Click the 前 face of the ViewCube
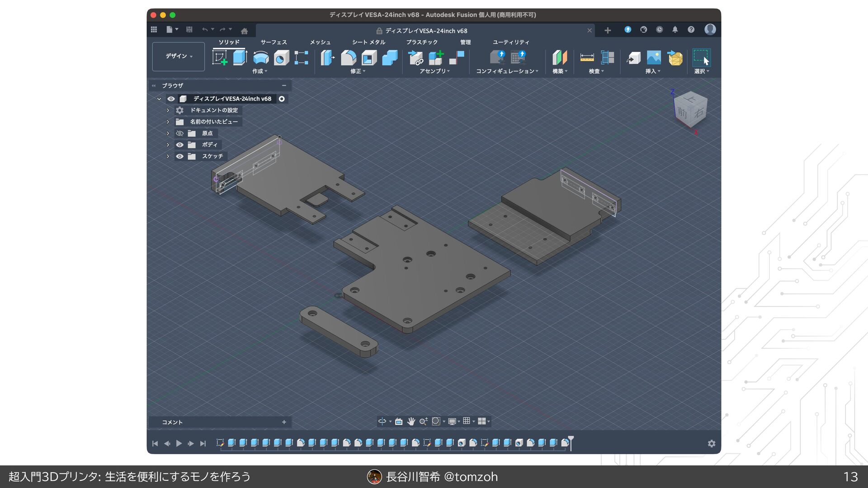868x488 pixels. (x=682, y=113)
